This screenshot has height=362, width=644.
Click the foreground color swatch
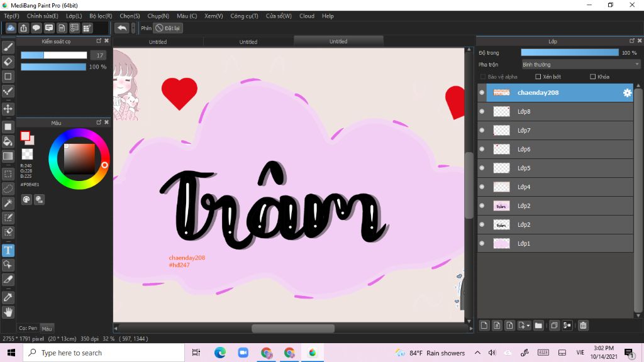click(x=25, y=136)
